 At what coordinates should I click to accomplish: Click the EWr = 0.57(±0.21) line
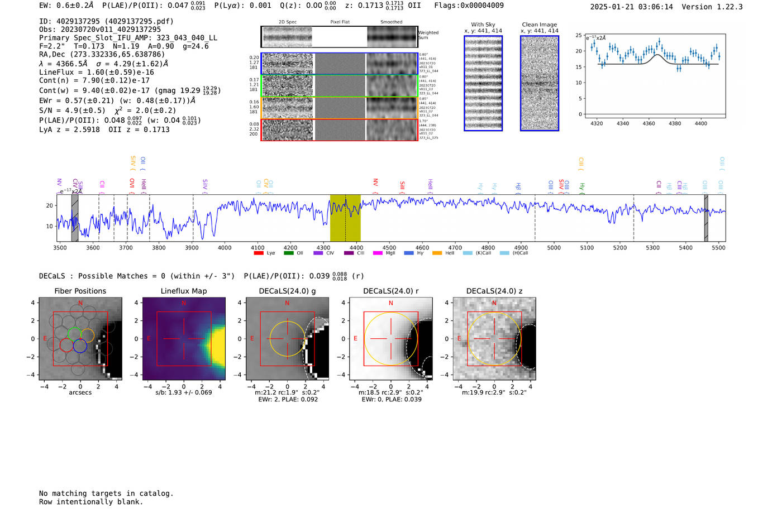pos(117,101)
